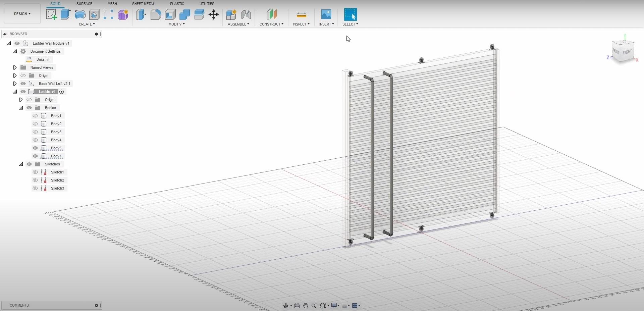644x311 pixels.
Task: Open the MODIFY dropdown menu
Action: point(177,24)
